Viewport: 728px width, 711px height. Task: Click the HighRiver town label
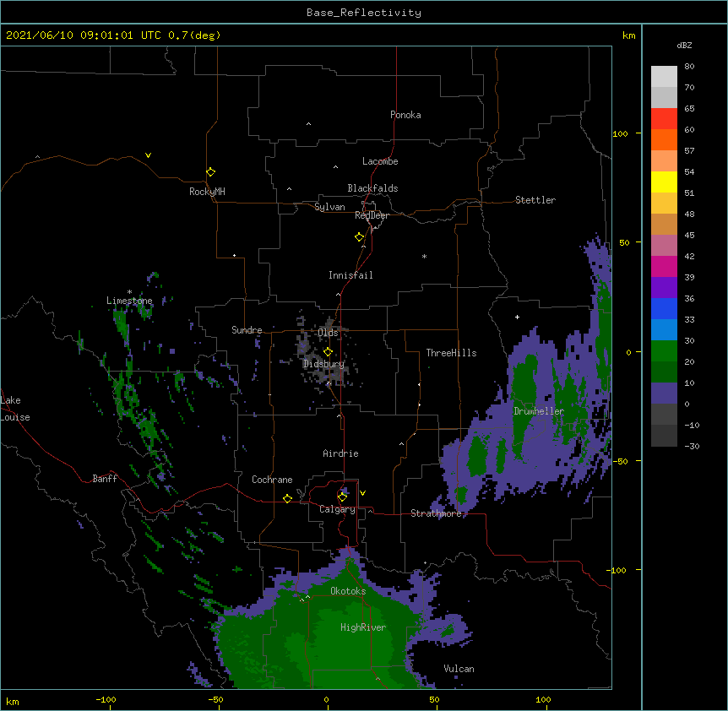pos(363,627)
